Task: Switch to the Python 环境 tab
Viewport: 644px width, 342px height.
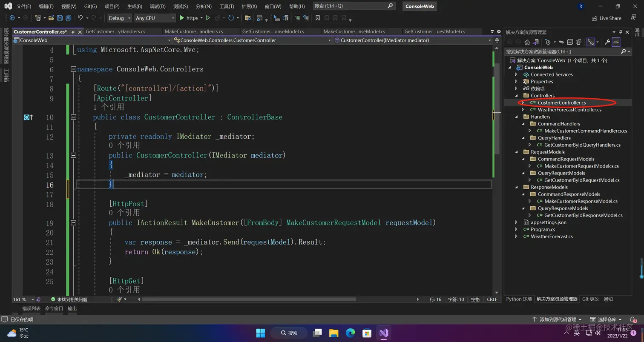Action: point(519,299)
